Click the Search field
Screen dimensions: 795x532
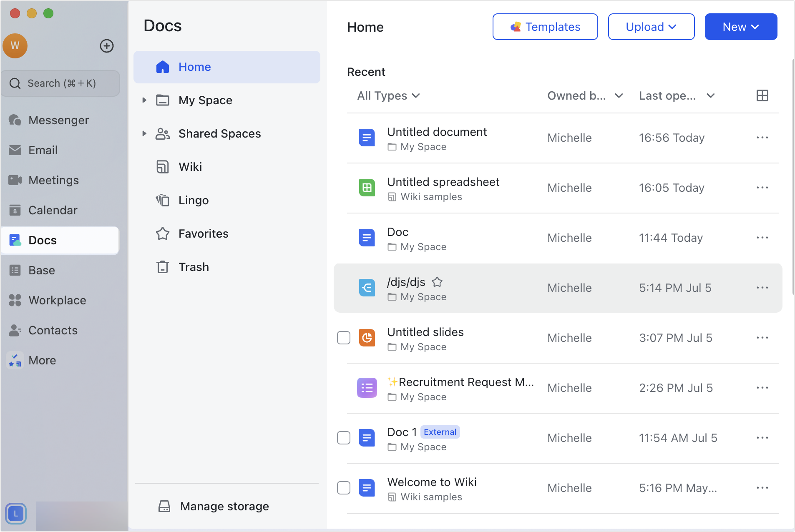60,83
